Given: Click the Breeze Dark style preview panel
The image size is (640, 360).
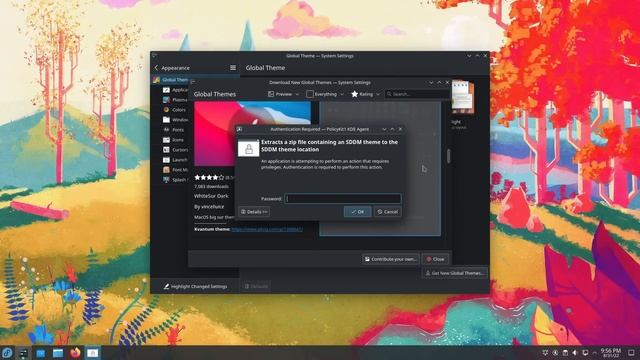Looking at the screenshot, I should point(380,169).
